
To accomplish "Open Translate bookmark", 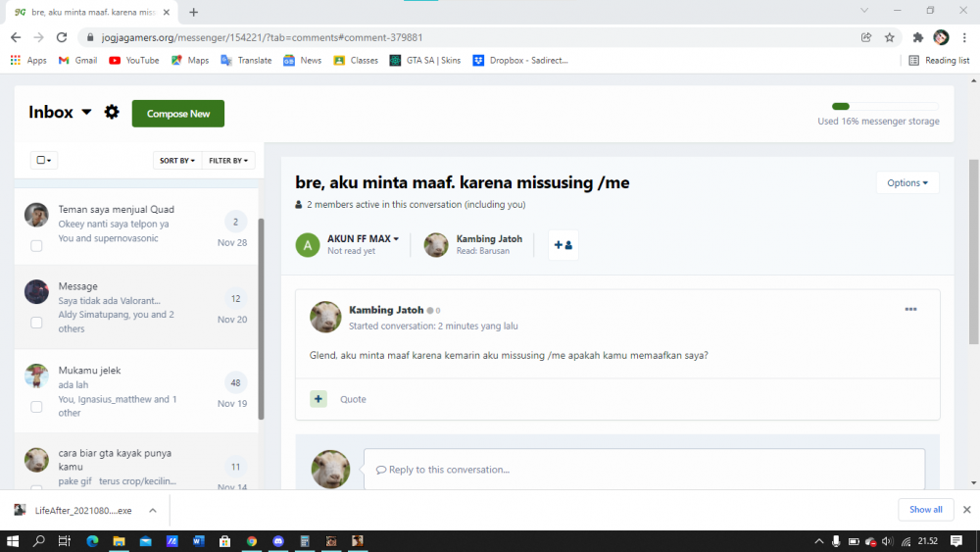I will [x=246, y=61].
